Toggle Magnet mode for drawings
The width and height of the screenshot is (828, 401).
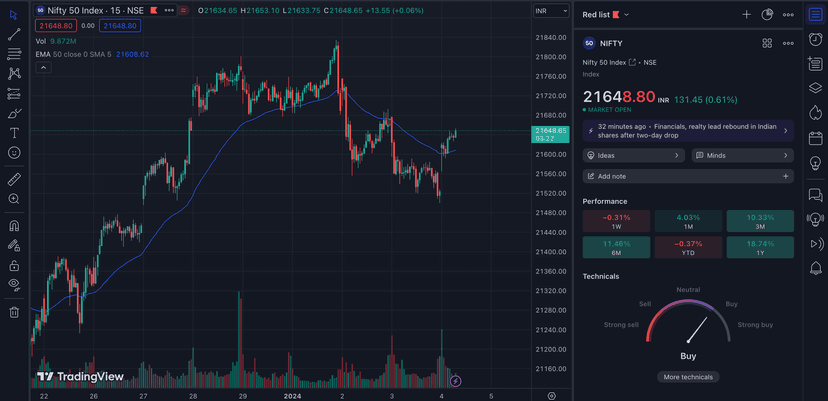pyautogui.click(x=14, y=225)
